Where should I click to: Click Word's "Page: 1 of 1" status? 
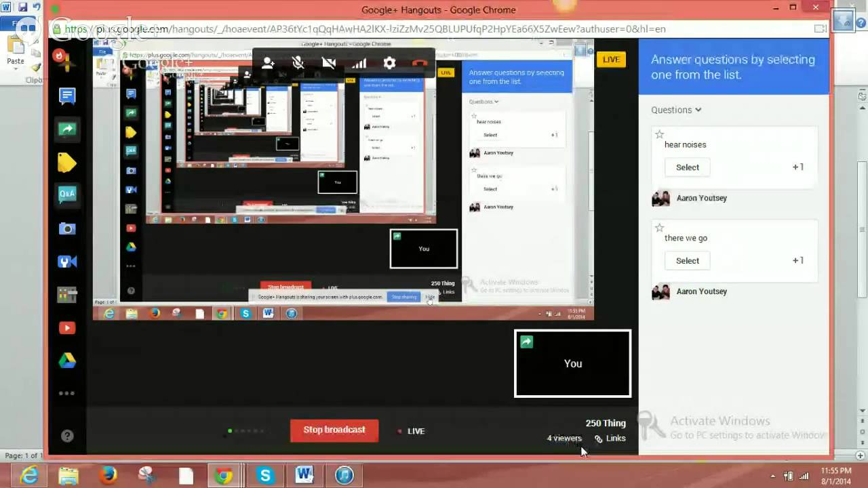(24, 455)
